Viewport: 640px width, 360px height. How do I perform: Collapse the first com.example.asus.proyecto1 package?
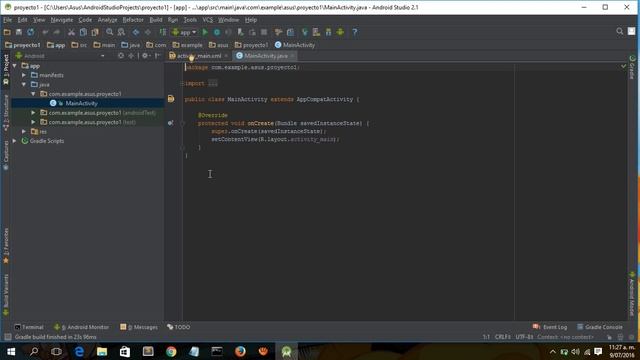pos(33,94)
